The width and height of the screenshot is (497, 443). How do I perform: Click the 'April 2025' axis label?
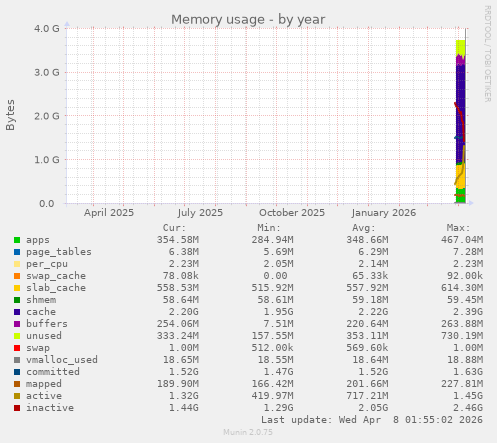[x=109, y=213]
